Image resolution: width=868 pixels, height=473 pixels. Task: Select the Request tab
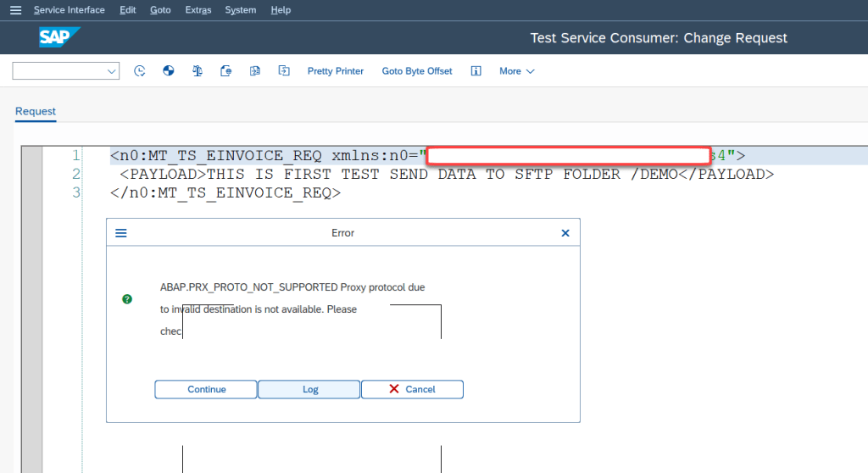pos(36,111)
